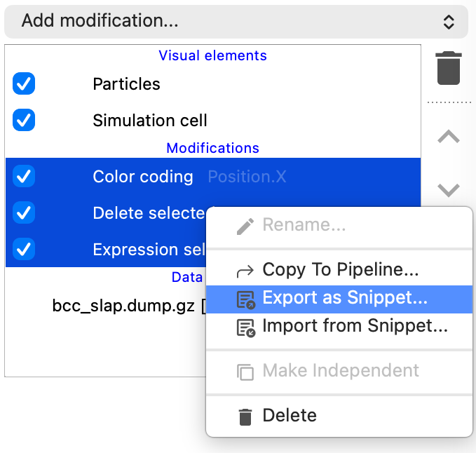The width and height of the screenshot is (476, 453).
Task: Click the Export as Snippet icon
Action: point(245,299)
